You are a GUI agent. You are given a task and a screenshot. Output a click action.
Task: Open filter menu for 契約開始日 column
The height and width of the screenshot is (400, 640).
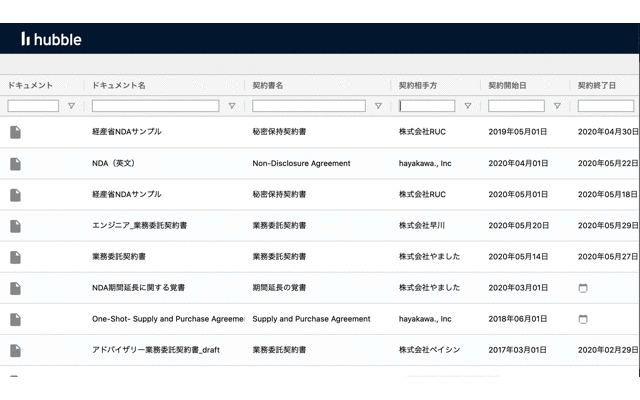(x=557, y=106)
